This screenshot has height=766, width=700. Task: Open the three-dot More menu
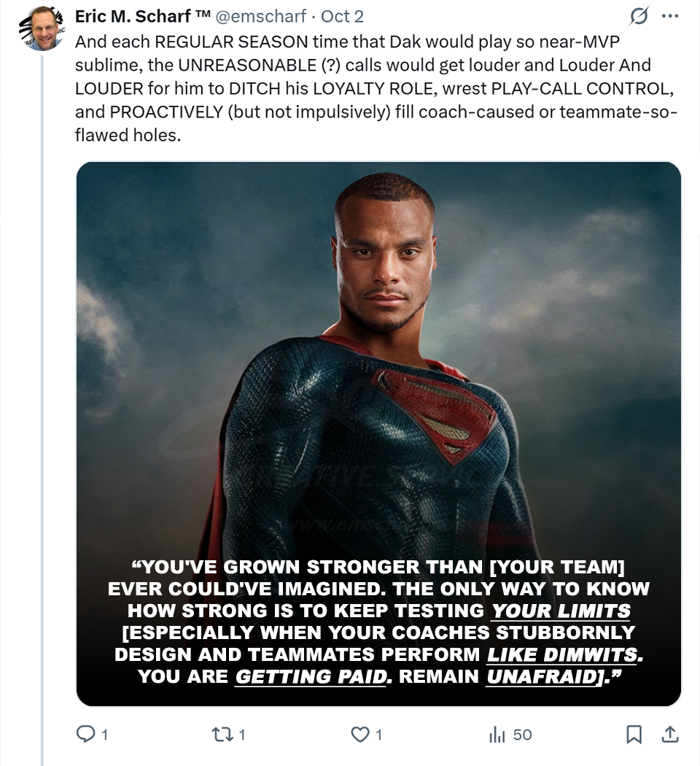click(669, 16)
